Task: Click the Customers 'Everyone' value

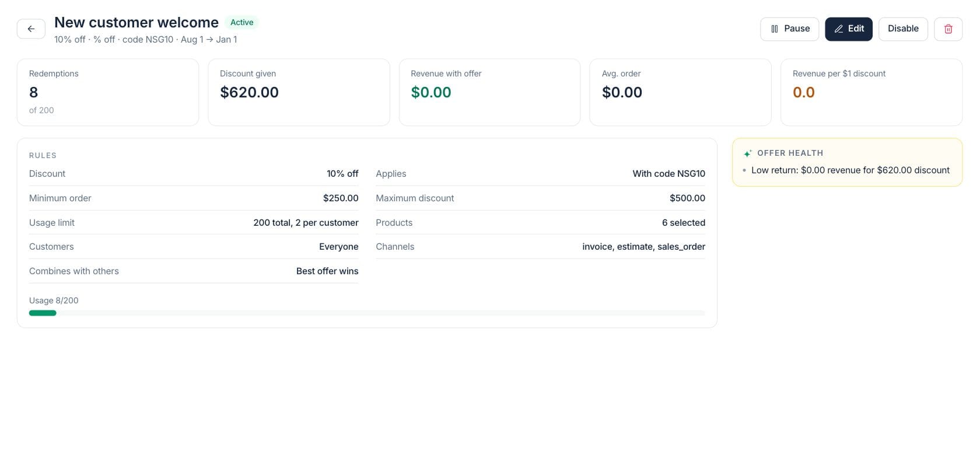Action: coord(339,247)
